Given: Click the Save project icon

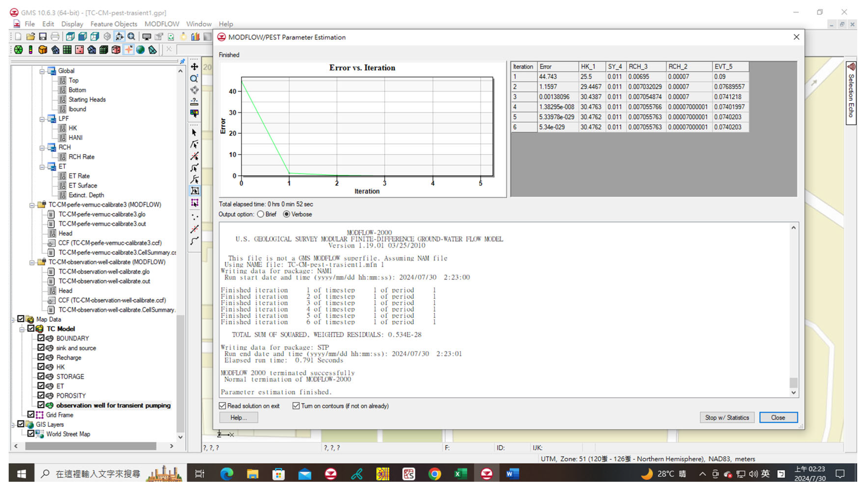Looking at the screenshot, I should tap(42, 36).
